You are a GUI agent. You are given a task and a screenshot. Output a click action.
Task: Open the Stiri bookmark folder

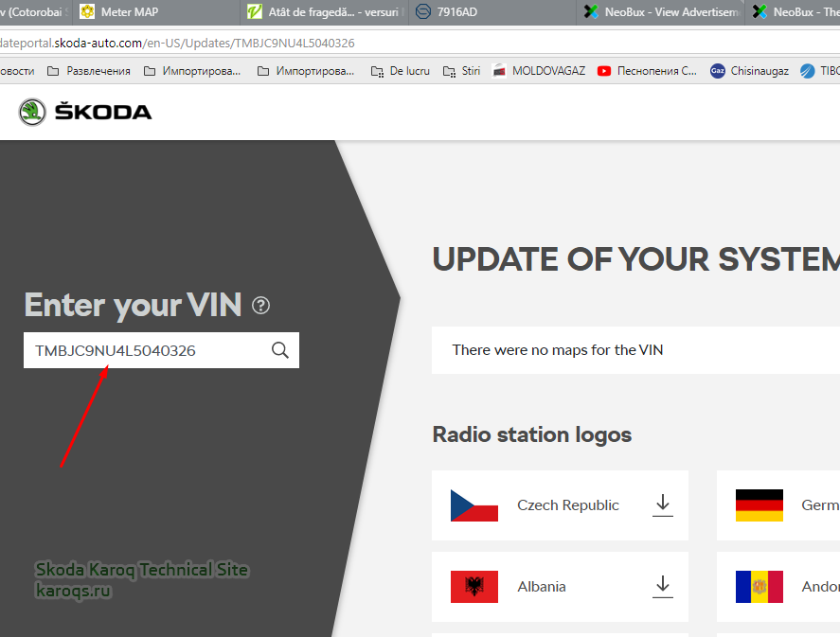click(462, 71)
